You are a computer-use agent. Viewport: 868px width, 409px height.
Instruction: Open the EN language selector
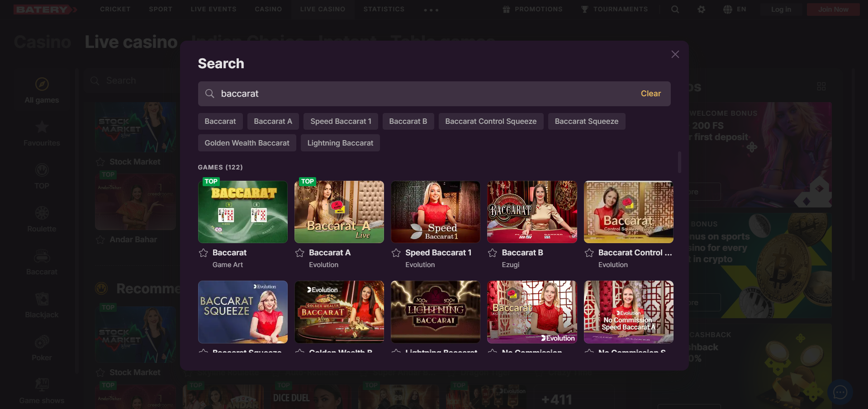735,9
